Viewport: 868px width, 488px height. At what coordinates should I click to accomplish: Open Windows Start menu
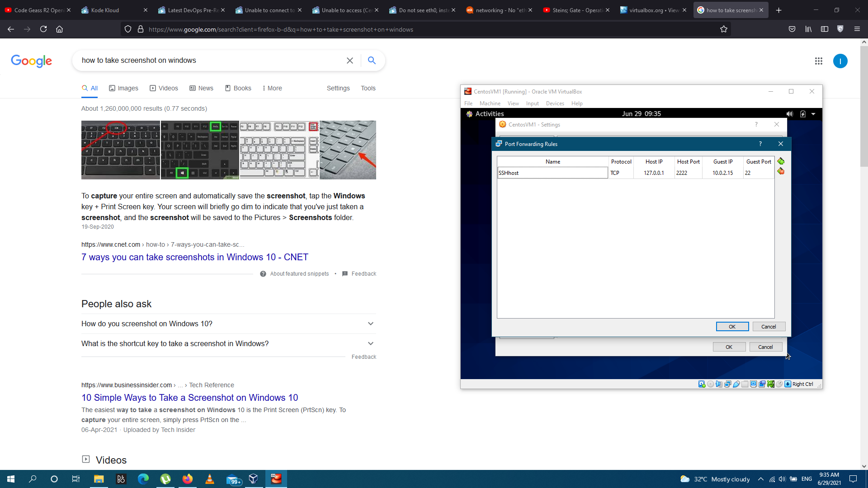tap(11, 479)
